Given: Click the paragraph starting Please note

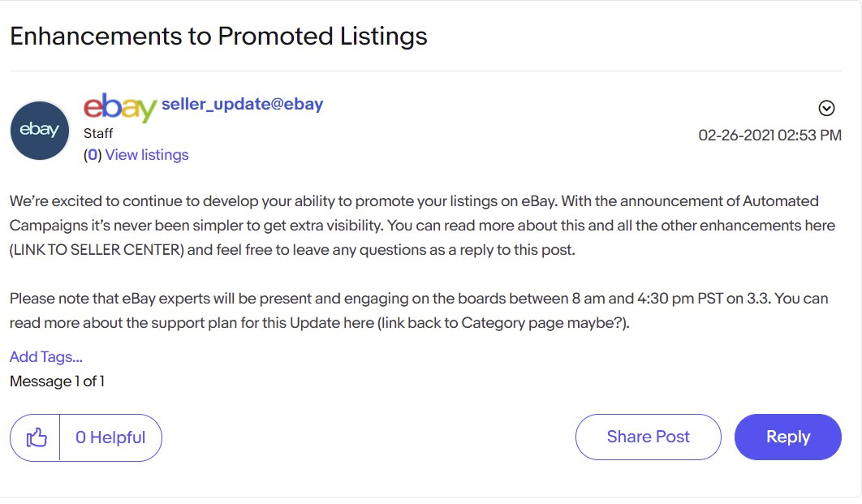Looking at the screenshot, I should coord(419,311).
